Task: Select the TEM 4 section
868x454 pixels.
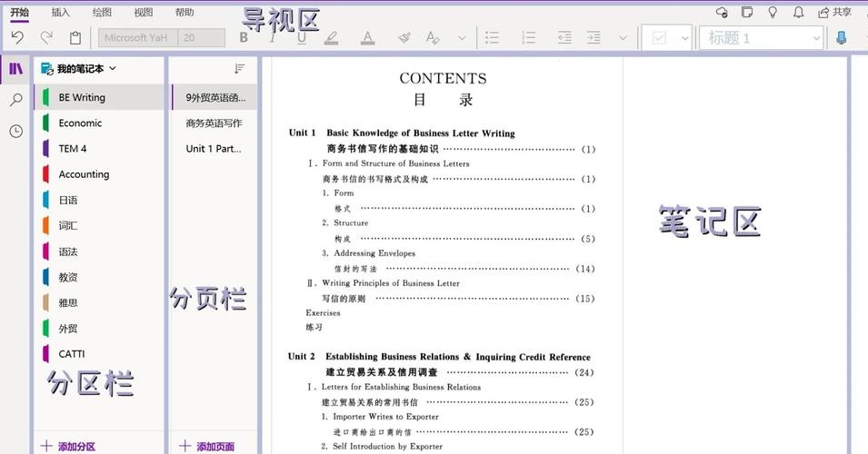Action: 99,148
